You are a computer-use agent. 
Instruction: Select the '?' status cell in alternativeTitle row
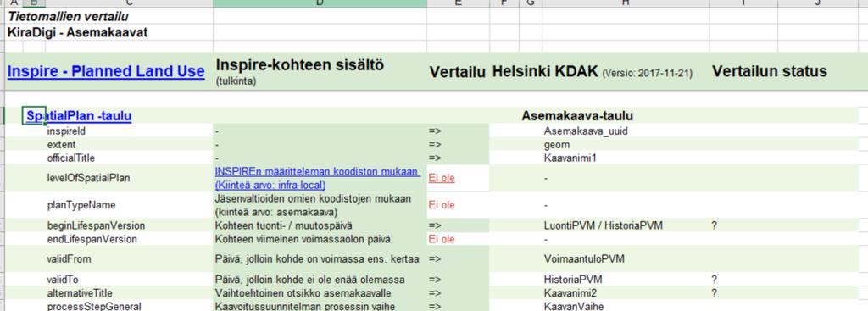tap(715, 292)
